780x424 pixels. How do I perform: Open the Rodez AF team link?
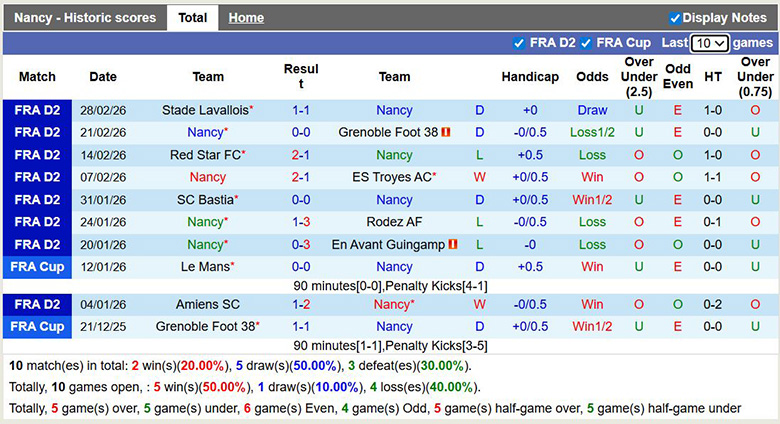tap(394, 222)
